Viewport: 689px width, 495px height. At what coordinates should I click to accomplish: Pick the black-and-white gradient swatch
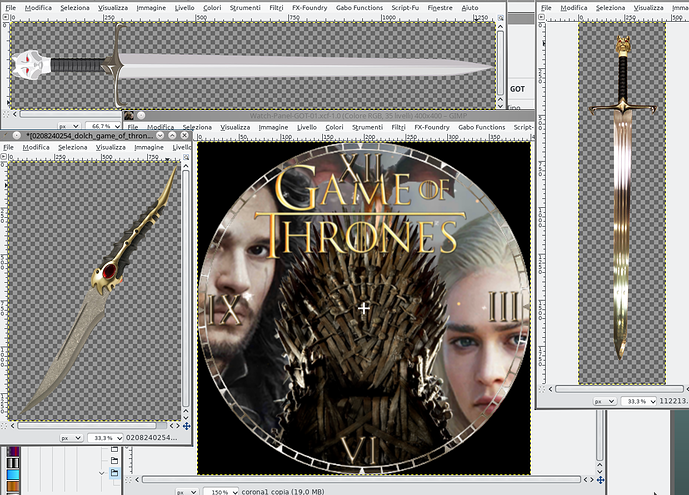click(x=13, y=463)
